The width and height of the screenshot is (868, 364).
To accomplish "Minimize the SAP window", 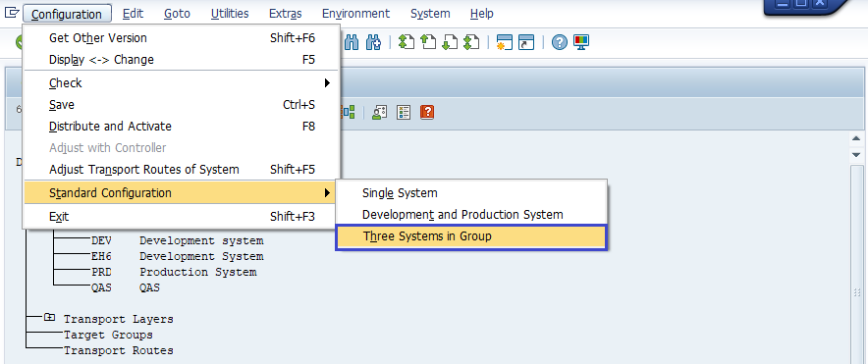I will pyautogui.click(x=783, y=3).
